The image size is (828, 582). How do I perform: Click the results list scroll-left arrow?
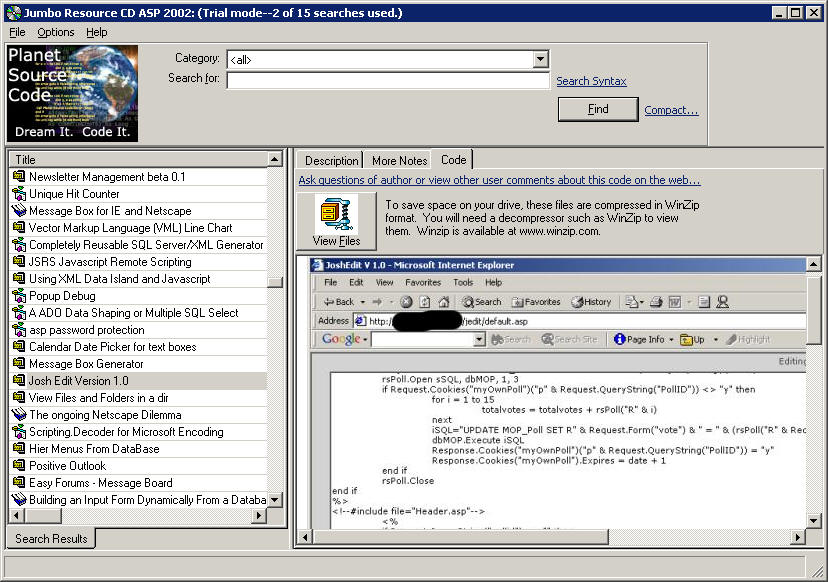[17, 515]
